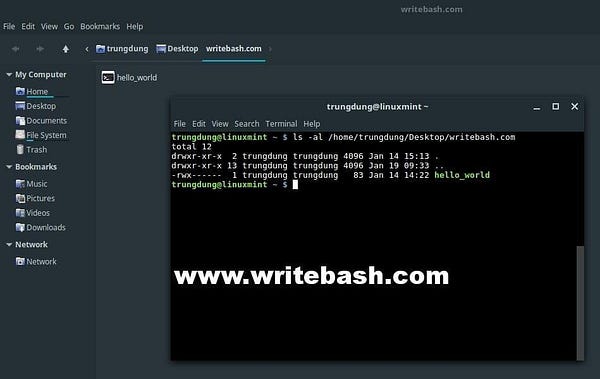
Task: Click the Documents folder icon in sidebar
Action: [20, 121]
